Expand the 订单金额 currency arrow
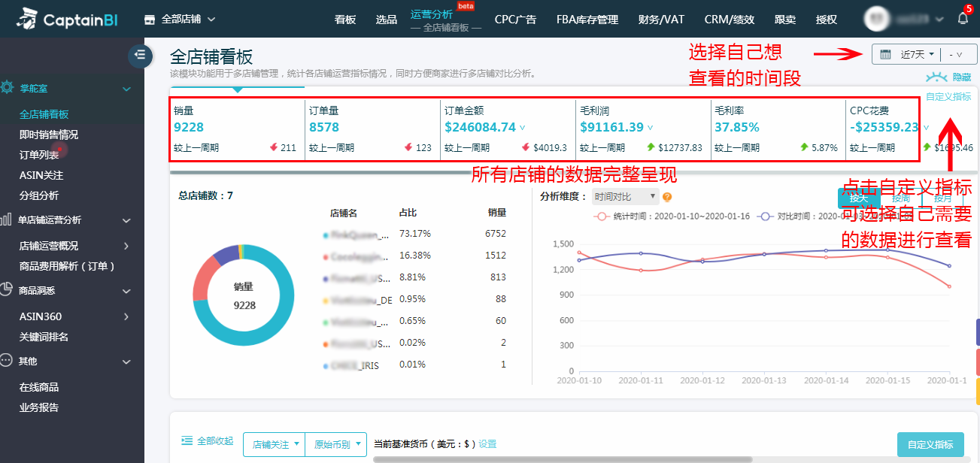This screenshot has width=980, height=463. 523,128
